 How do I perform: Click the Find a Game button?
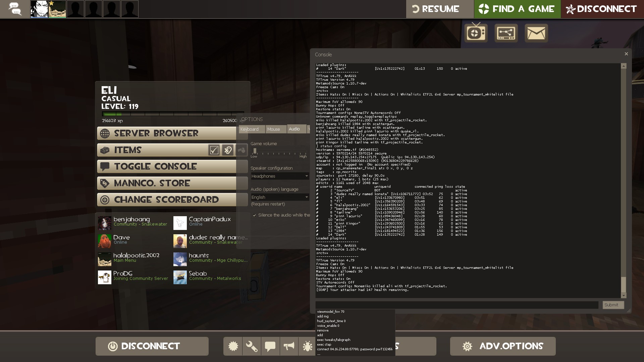point(517,9)
